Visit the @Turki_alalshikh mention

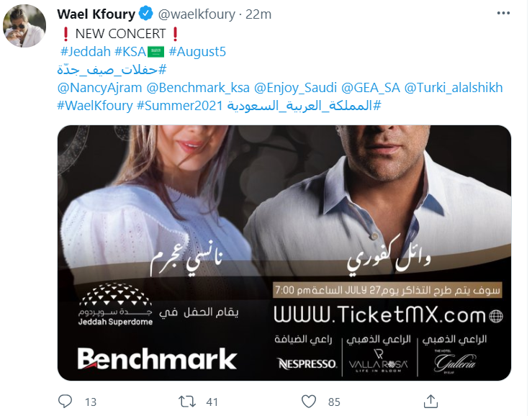coord(454,88)
